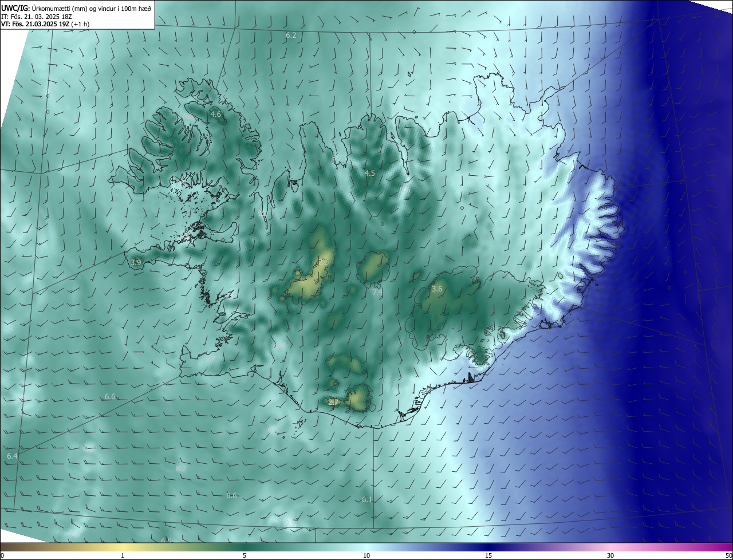Select the 4.6 value over the Westfjords
The image size is (733, 560).
(x=216, y=115)
